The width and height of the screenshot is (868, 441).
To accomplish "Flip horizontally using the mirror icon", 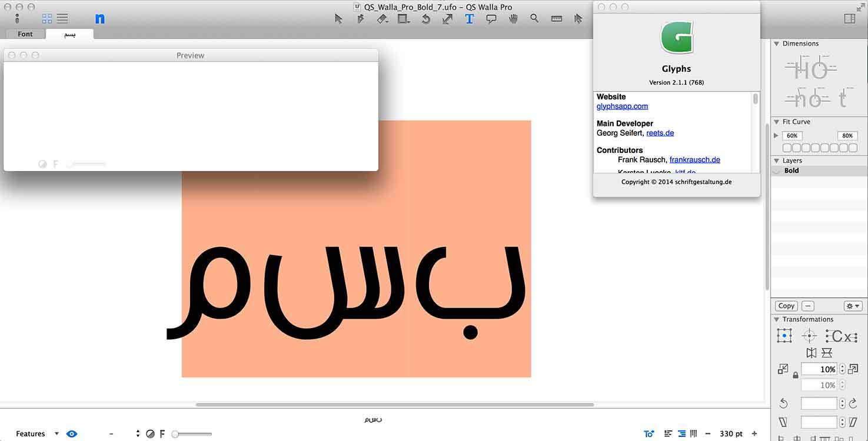I will [x=812, y=353].
